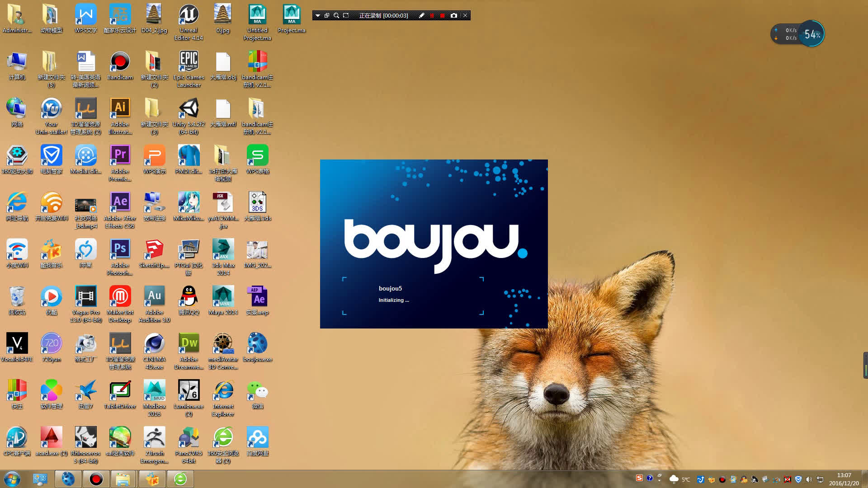
Task: Open the 百度网盘 shortcut
Action: pos(257,441)
